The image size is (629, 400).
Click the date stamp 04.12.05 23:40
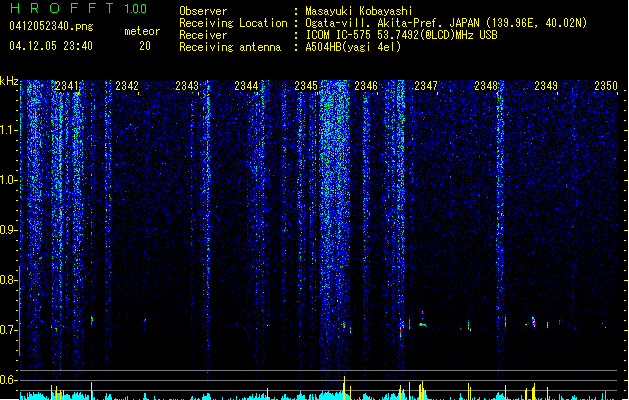click(51, 46)
